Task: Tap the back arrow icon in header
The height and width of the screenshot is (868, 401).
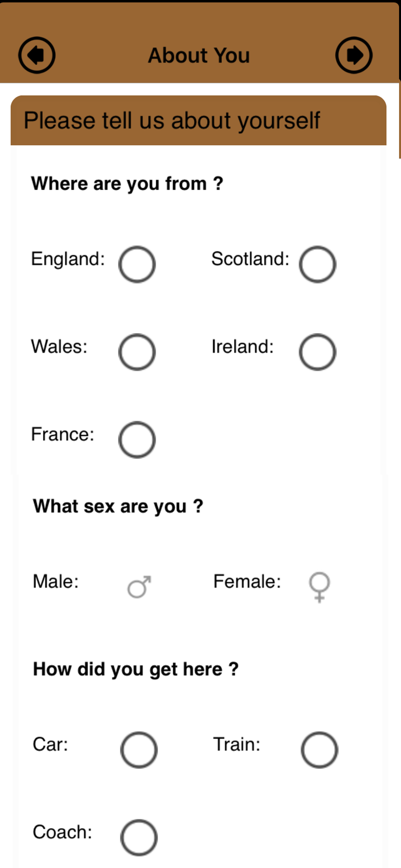Action: pyautogui.click(x=37, y=55)
